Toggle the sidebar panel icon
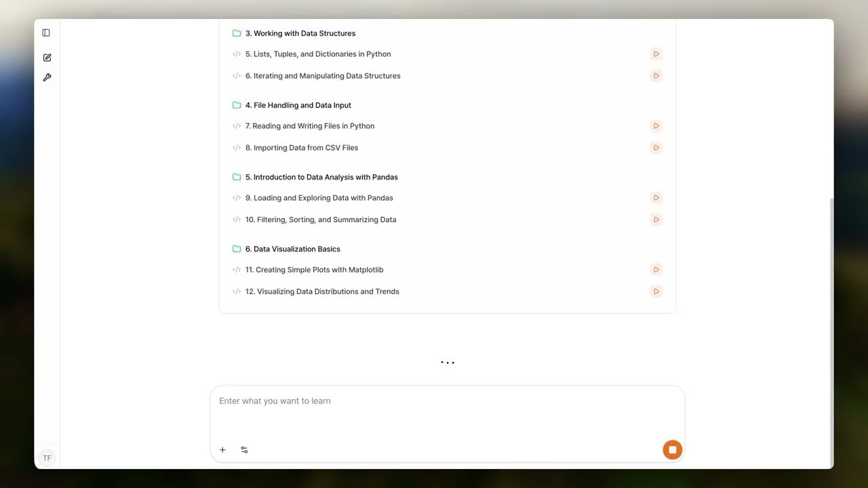This screenshot has width=868, height=488. (46, 32)
